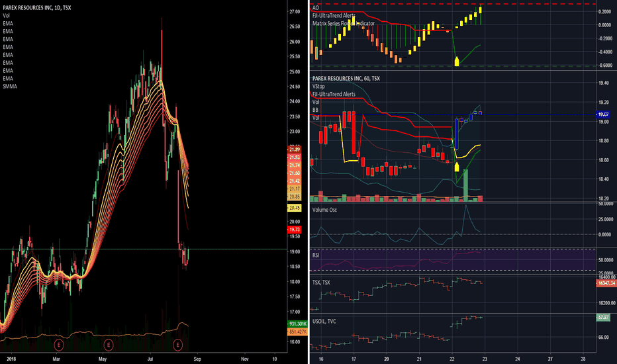Screen dimensions: 617x364
Task: Open earnings marker E near March
Action: pyautogui.click(x=58, y=345)
